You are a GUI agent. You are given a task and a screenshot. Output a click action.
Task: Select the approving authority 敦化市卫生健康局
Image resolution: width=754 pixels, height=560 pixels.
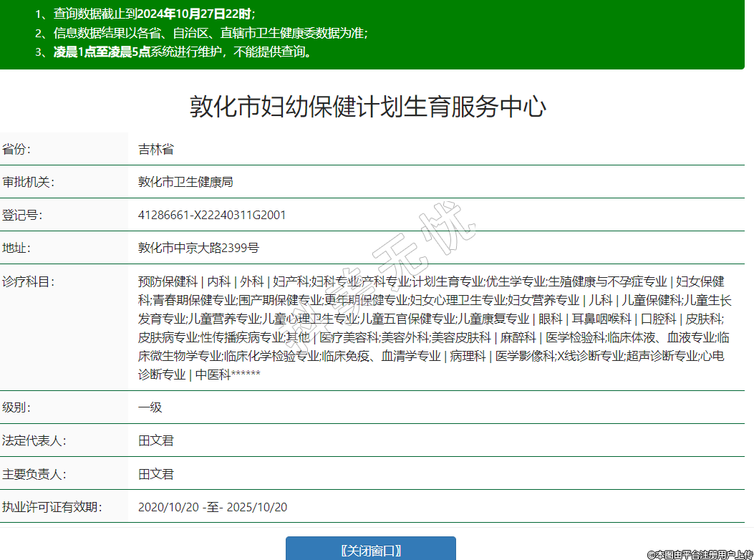pos(185,182)
